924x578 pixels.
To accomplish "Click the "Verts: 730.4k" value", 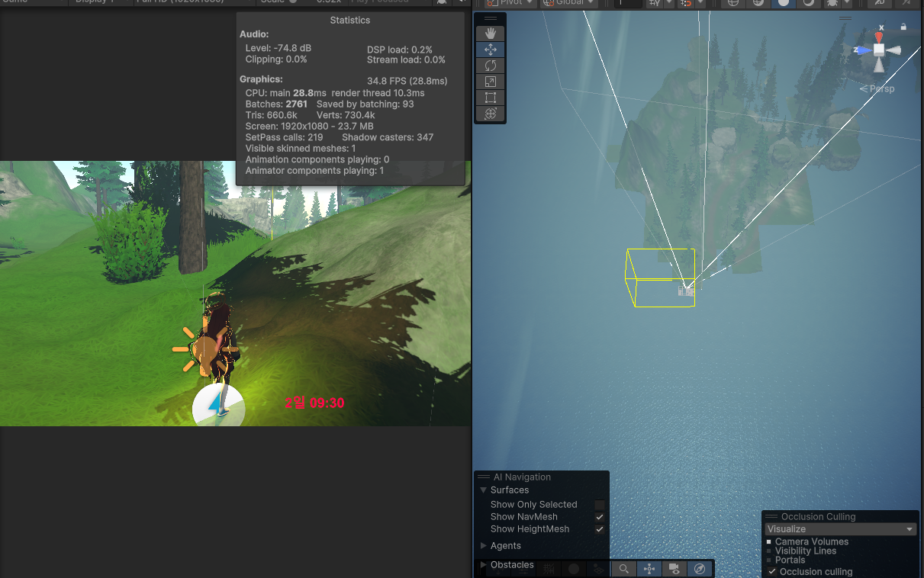I will pyautogui.click(x=346, y=115).
